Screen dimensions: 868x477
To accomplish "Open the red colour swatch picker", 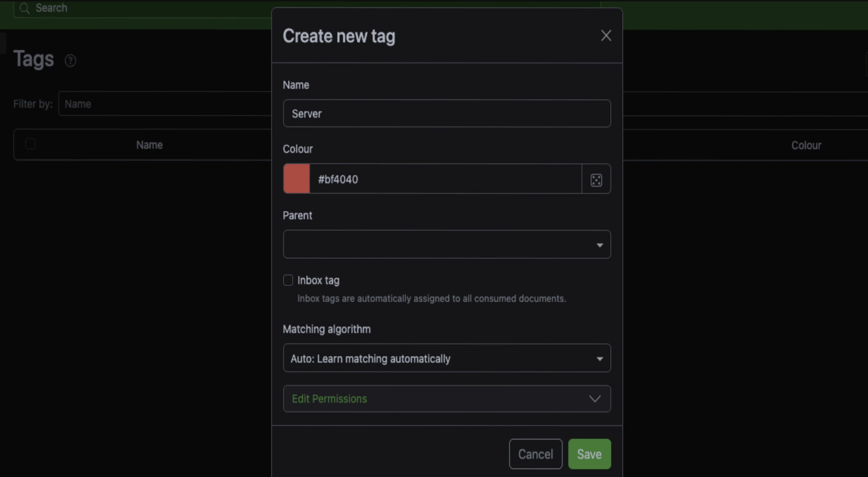I will [296, 179].
